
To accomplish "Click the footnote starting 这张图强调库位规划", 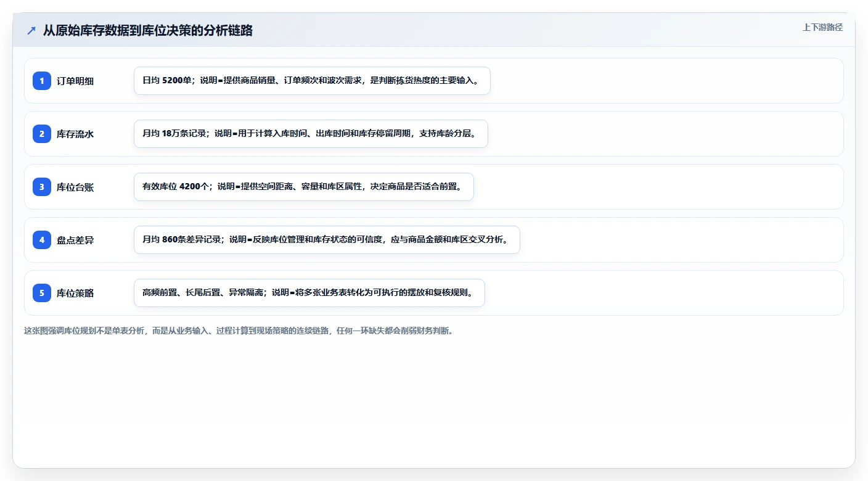I will [239, 331].
